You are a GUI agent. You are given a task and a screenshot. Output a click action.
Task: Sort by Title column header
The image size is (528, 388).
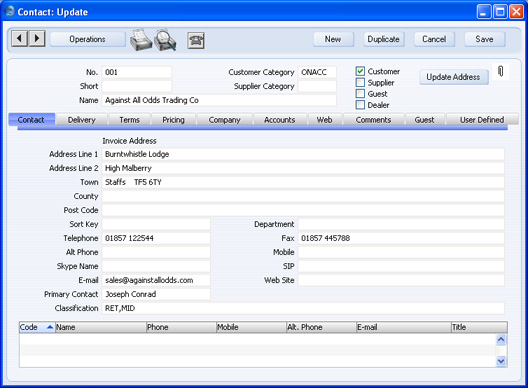pyautogui.click(x=479, y=327)
